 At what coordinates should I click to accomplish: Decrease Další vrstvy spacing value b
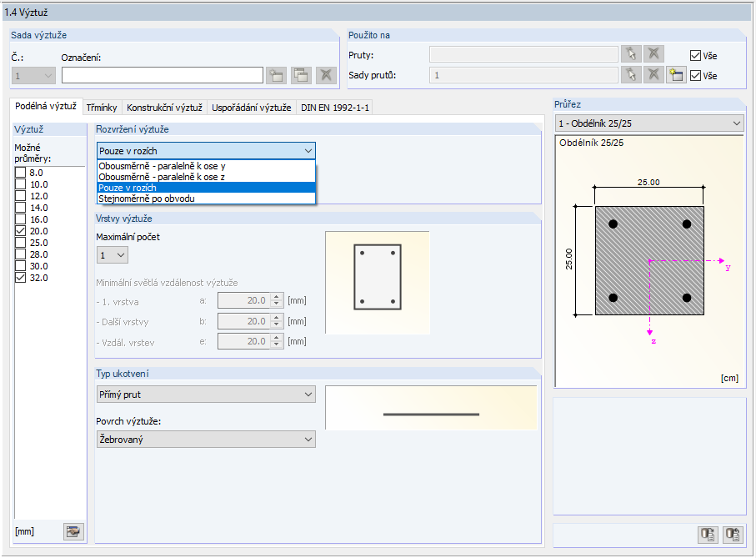coord(276,324)
